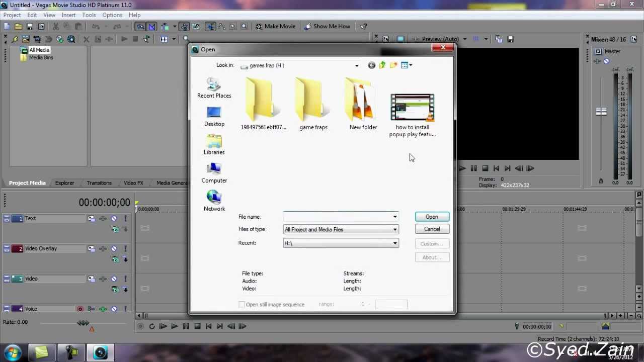Open the Tools menu
Viewport: 644px width, 362px height.
click(89, 15)
